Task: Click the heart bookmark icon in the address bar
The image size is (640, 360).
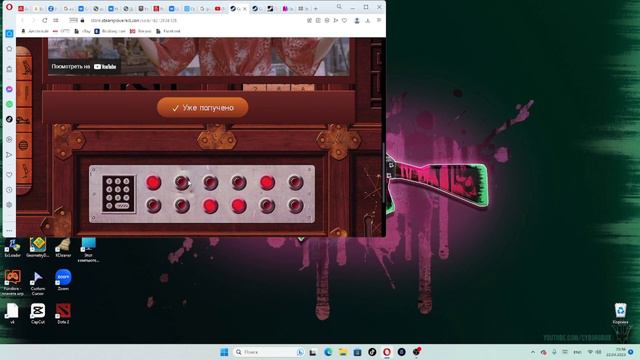Action: 344,20
